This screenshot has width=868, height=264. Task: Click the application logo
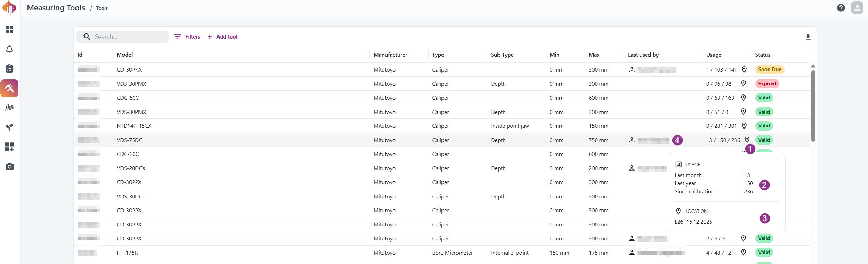[9, 8]
